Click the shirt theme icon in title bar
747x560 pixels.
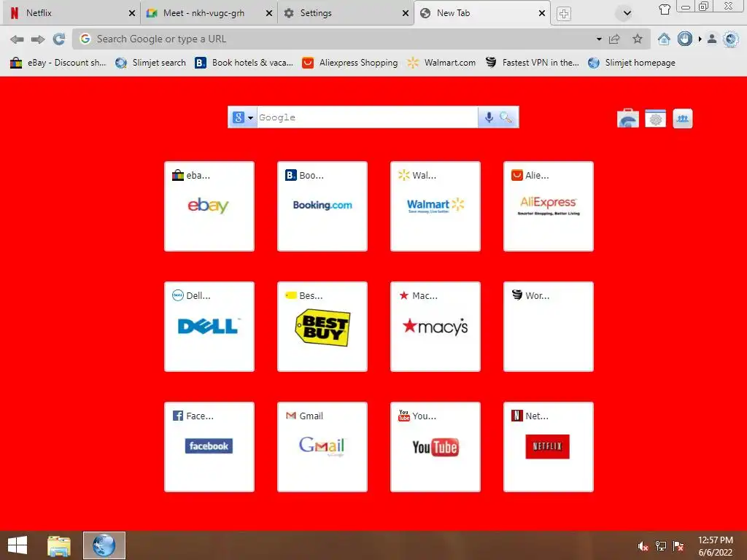tap(664, 9)
